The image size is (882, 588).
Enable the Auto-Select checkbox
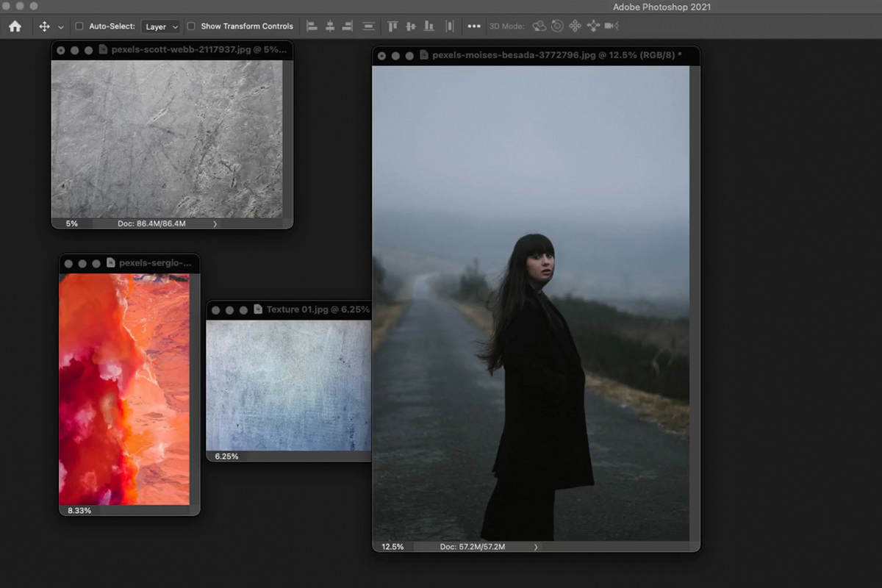click(x=79, y=26)
